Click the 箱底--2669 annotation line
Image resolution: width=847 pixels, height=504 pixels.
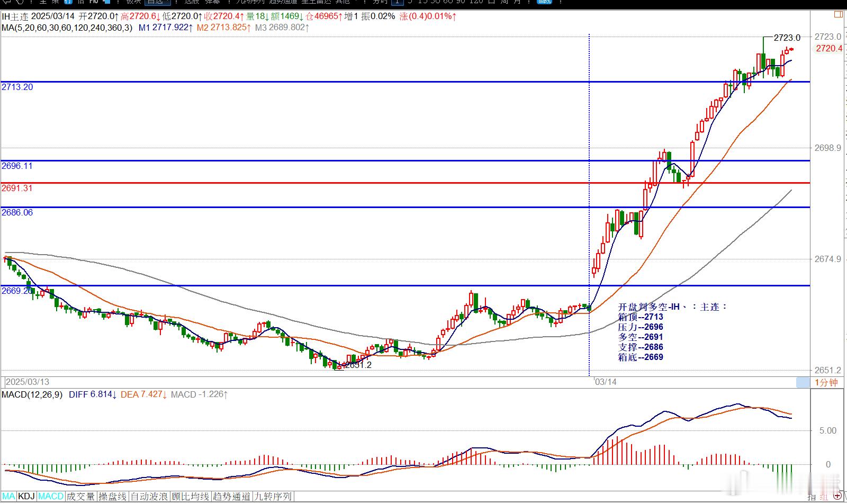click(x=641, y=357)
